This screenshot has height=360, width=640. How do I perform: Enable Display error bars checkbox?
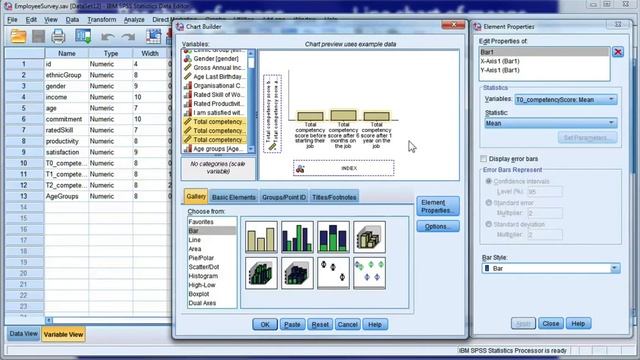pyautogui.click(x=484, y=159)
